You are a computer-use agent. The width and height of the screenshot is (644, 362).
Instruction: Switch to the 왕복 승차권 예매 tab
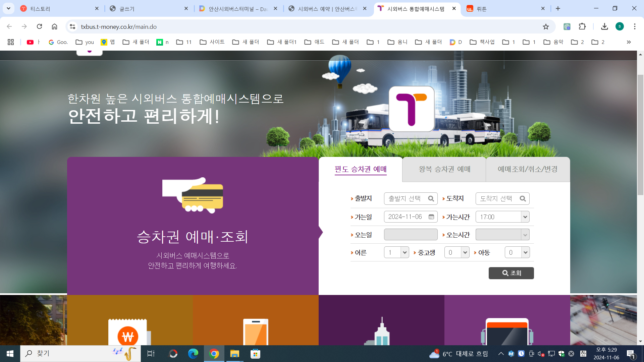444,169
